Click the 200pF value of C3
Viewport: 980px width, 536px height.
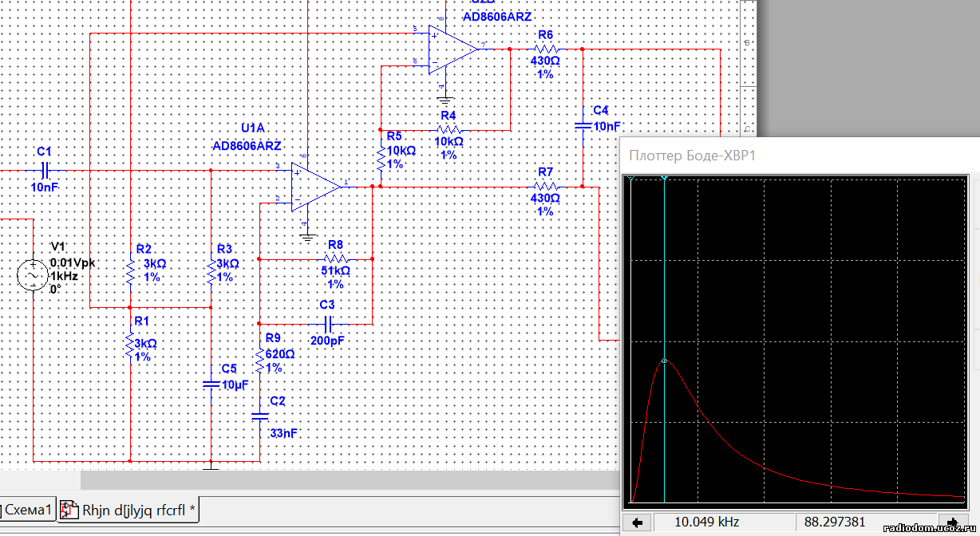(328, 341)
